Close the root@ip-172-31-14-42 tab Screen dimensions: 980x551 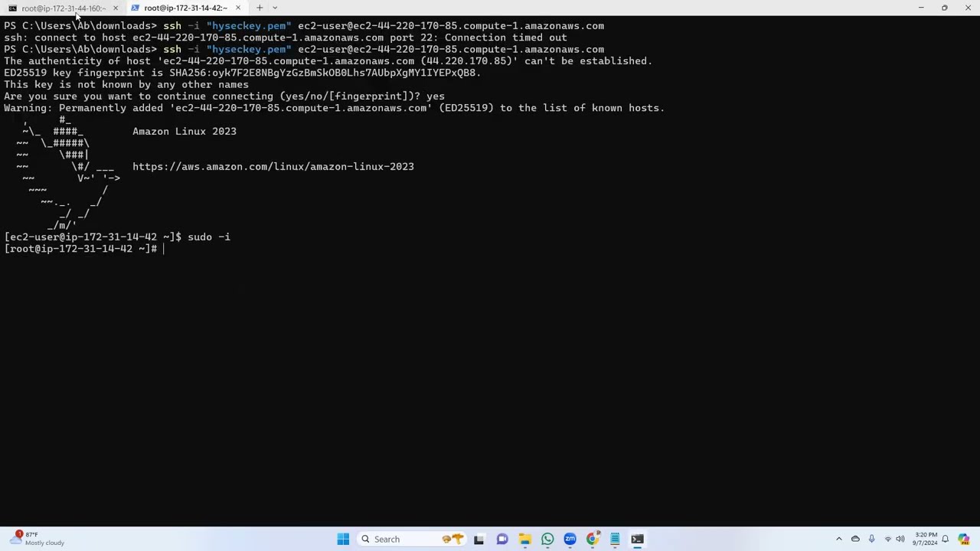pyautogui.click(x=237, y=8)
